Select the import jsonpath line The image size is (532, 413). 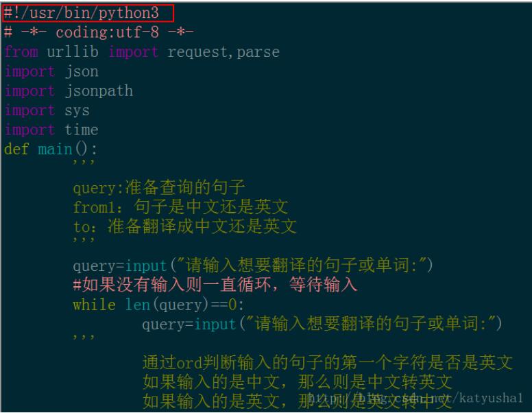tap(69, 91)
